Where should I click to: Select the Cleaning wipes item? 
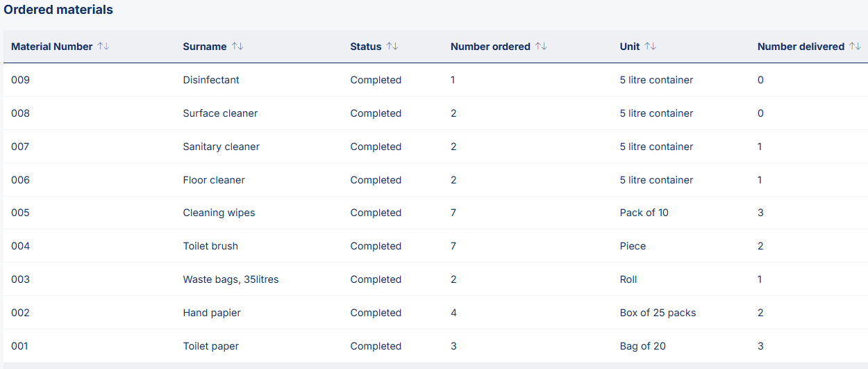pyautogui.click(x=219, y=213)
